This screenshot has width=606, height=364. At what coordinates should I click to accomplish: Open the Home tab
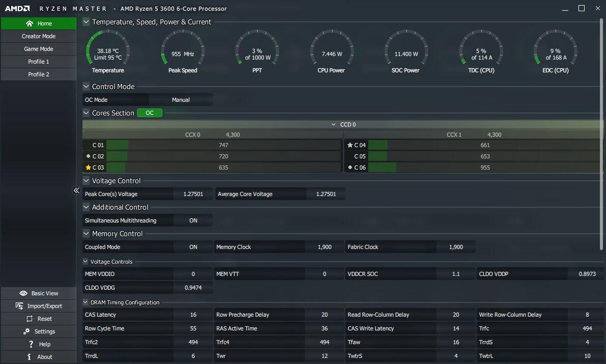39,23
